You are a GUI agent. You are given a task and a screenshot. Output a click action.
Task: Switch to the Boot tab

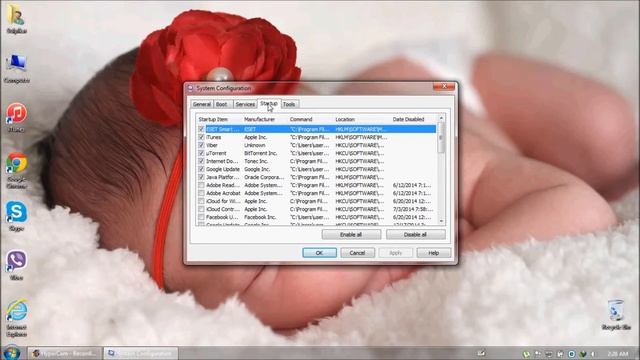[222, 104]
